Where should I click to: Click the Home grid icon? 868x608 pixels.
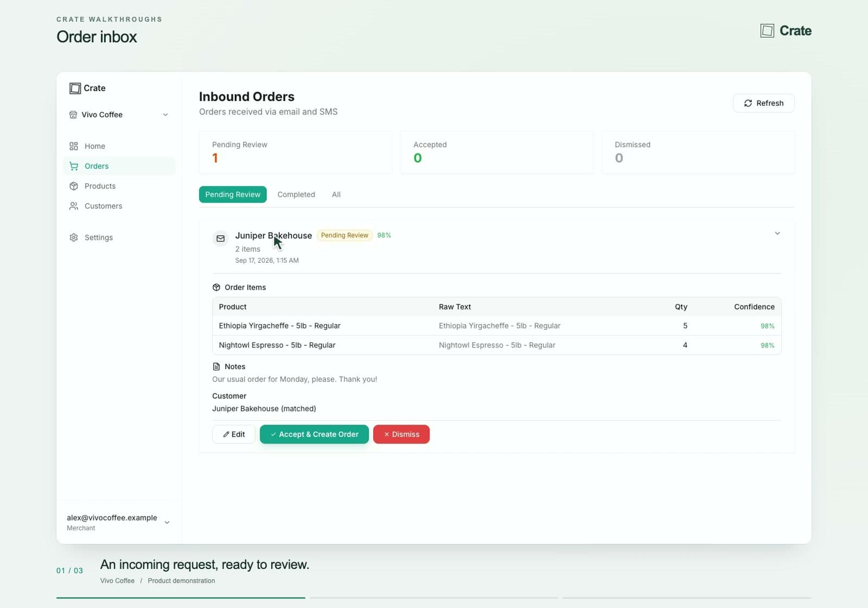74,146
